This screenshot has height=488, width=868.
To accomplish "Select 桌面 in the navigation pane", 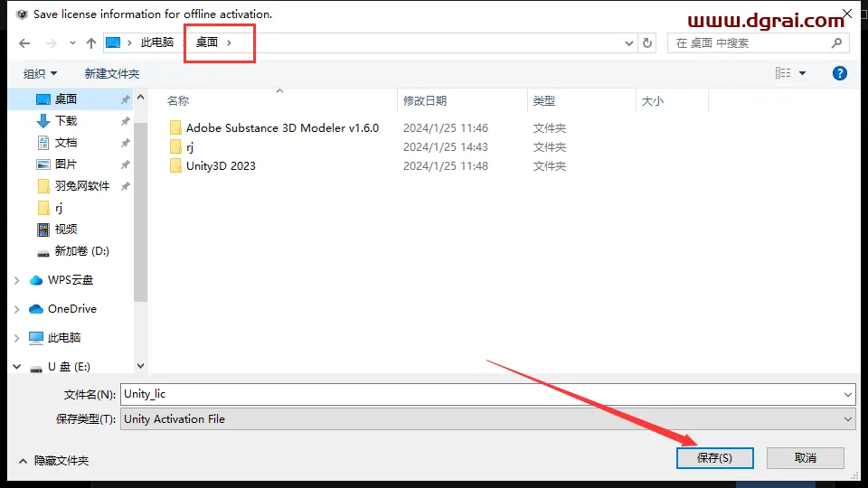I will coord(66,99).
